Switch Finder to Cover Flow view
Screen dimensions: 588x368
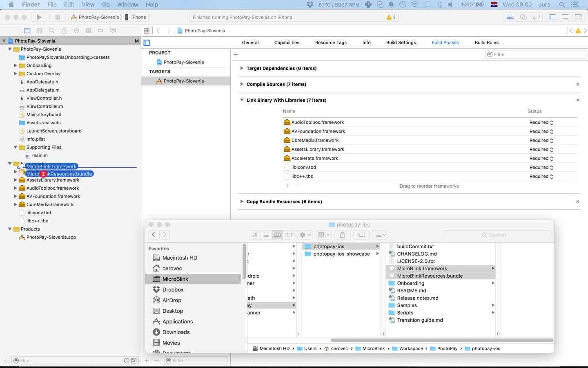[x=289, y=235]
